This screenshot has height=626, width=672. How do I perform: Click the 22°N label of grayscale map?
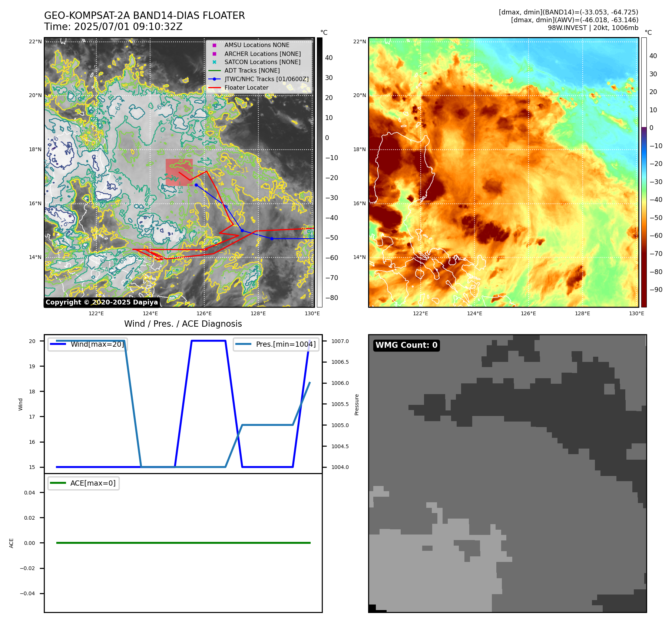(35, 41)
